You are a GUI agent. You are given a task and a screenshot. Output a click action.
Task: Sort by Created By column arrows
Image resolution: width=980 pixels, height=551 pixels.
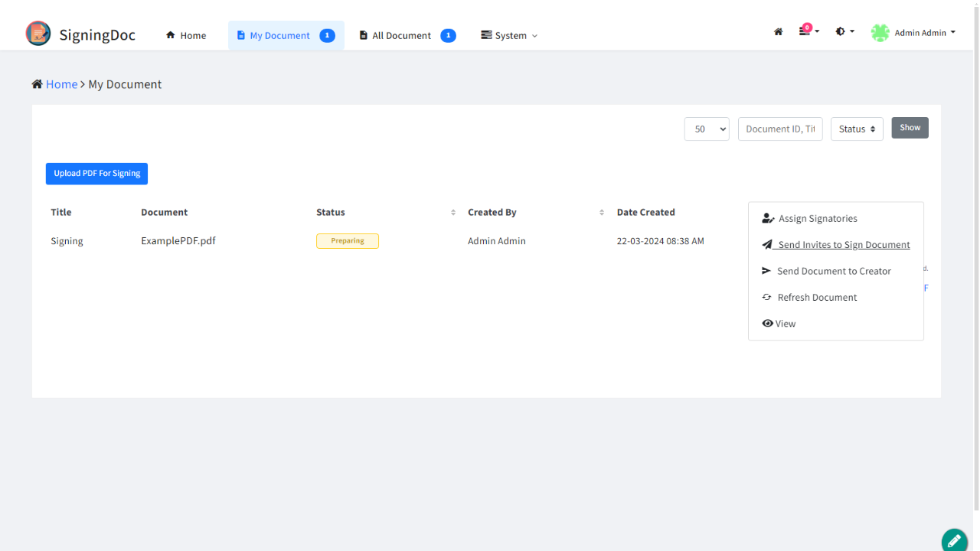point(601,213)
